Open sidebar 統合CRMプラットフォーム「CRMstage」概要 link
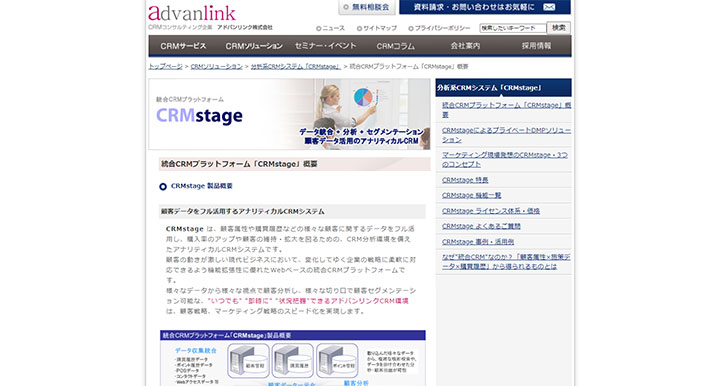This screenshot has width=720, height=386. pos(506,110)
